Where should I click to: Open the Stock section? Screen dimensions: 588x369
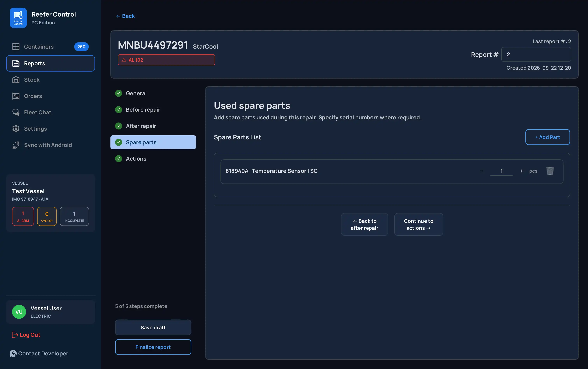(50, 80)
